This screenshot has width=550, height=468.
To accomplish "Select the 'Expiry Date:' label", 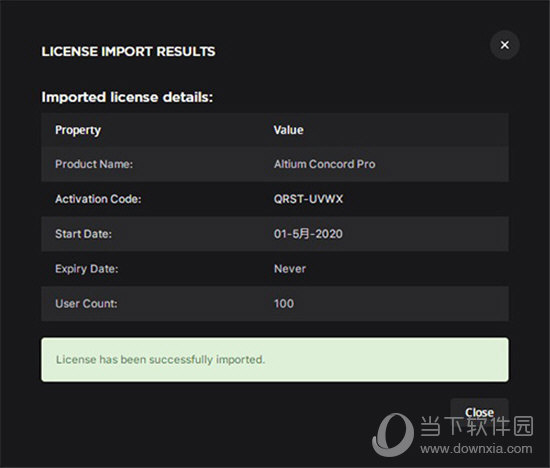I will tap(87, 269).
